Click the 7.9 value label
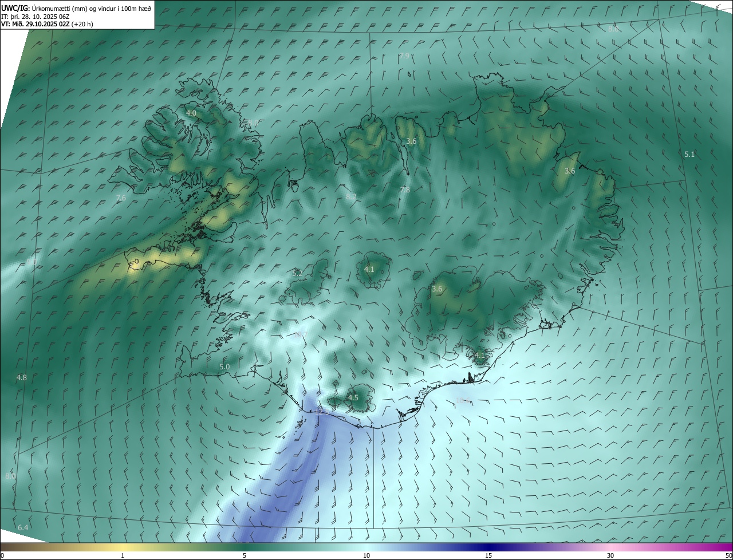 coord(404,56)
